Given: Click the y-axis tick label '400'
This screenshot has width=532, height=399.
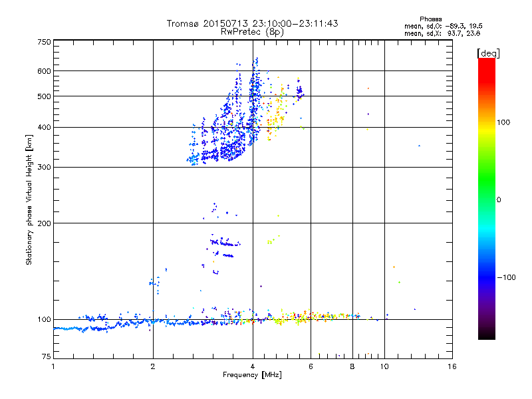Looking at the screenshot, I should [x=44, y=128].
